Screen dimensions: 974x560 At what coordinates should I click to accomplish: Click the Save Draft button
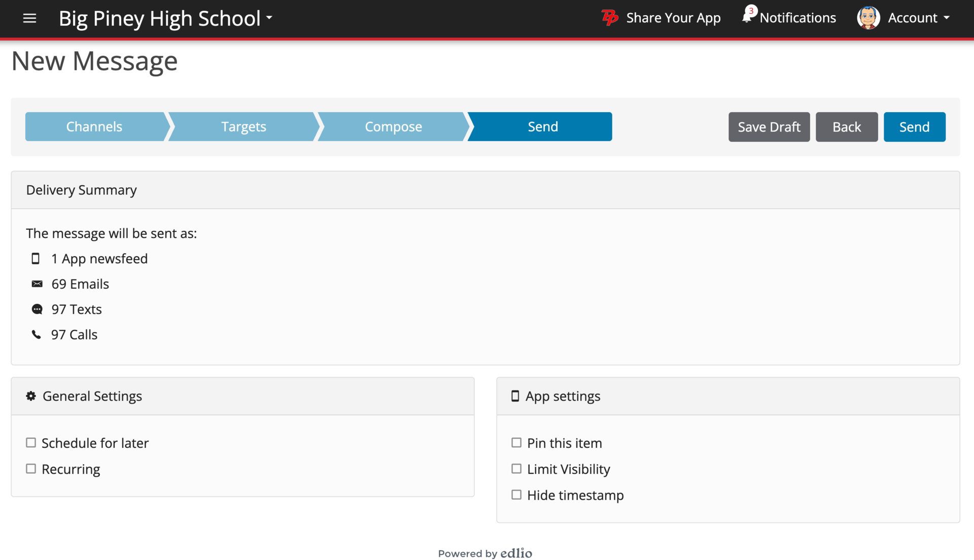[x=769, y=127]
